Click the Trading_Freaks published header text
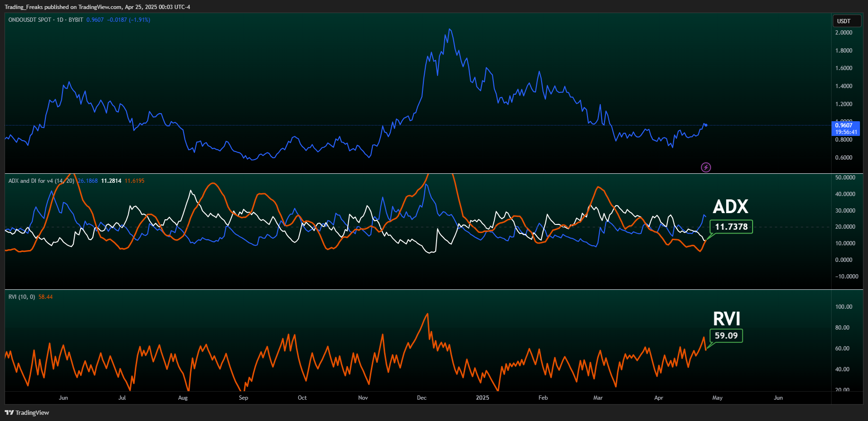 coord(97,7)
